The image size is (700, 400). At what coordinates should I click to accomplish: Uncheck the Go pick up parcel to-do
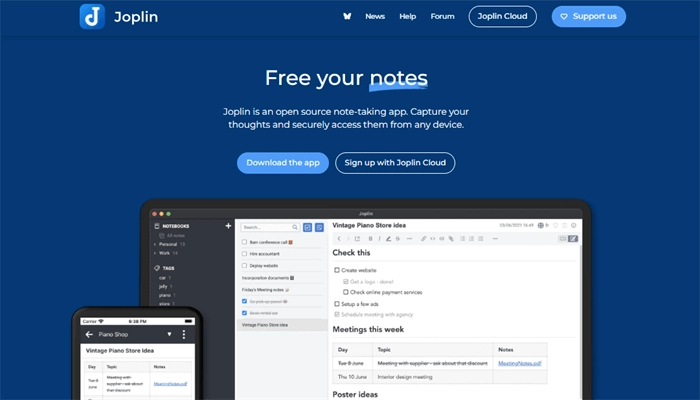click(244, 301)
